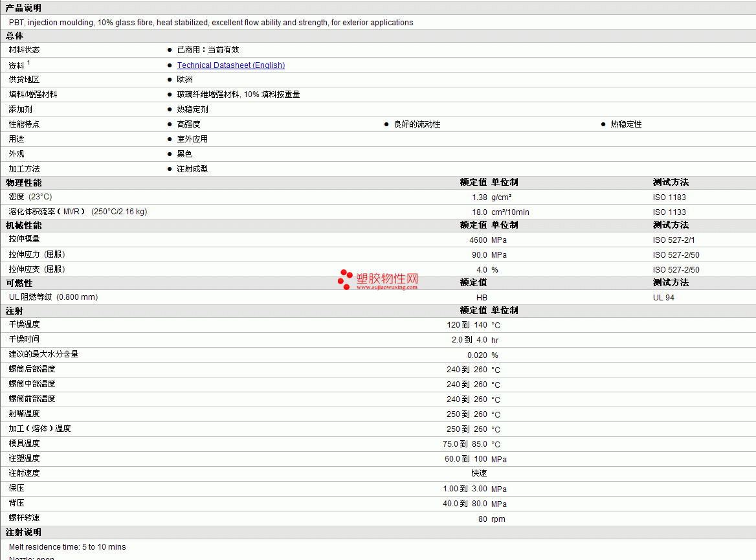
Task: Click the 机械性能 section header
Action: pyautogui.click(x=23, y=226)
